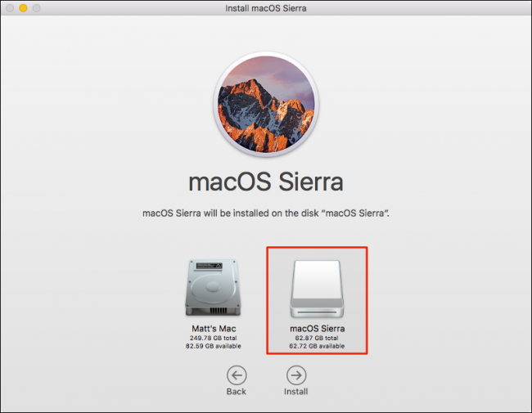Click the "Install" label text
The image size is (532, 413).
point(295,391)
